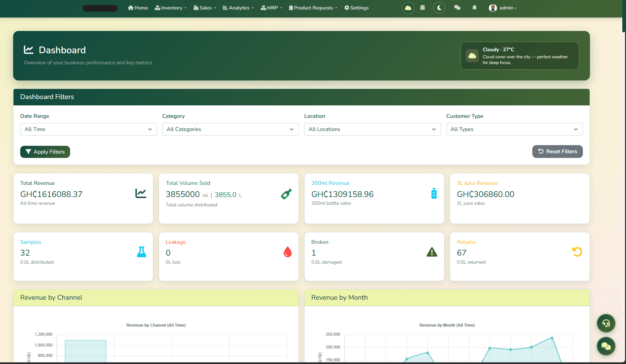Go to the Home page

tap(138, 8)
